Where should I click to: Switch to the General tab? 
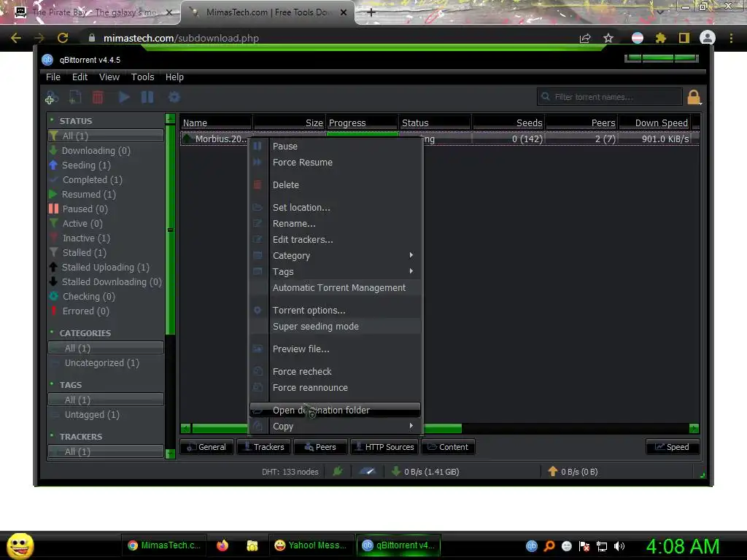pos(206,447)
